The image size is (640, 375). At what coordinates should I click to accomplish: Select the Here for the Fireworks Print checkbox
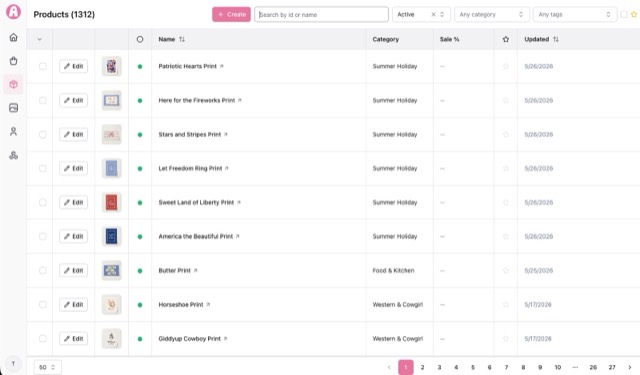43,100
